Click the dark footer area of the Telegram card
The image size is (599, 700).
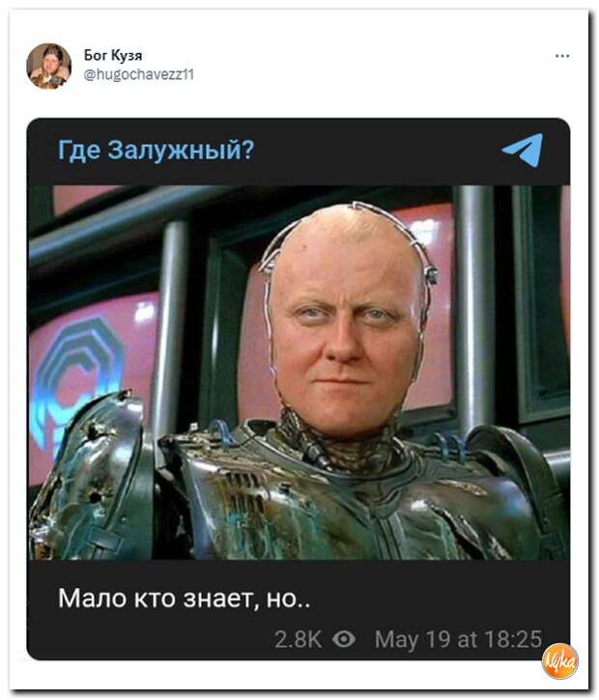(299, 610)
